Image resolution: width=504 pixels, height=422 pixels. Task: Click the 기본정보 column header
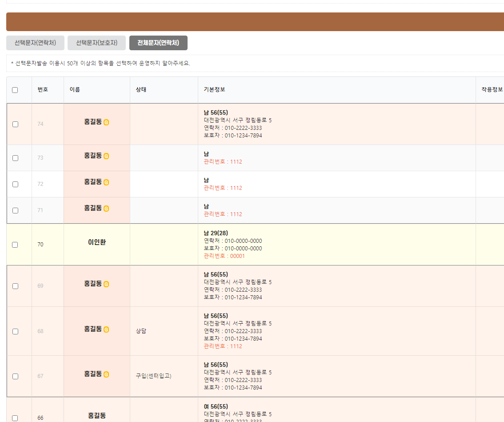(x=214, y=90)
